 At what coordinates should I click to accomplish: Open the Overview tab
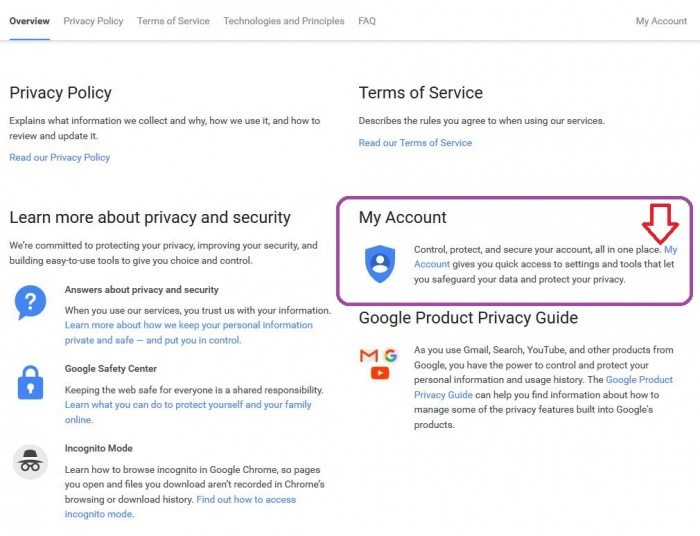point(30,21)
